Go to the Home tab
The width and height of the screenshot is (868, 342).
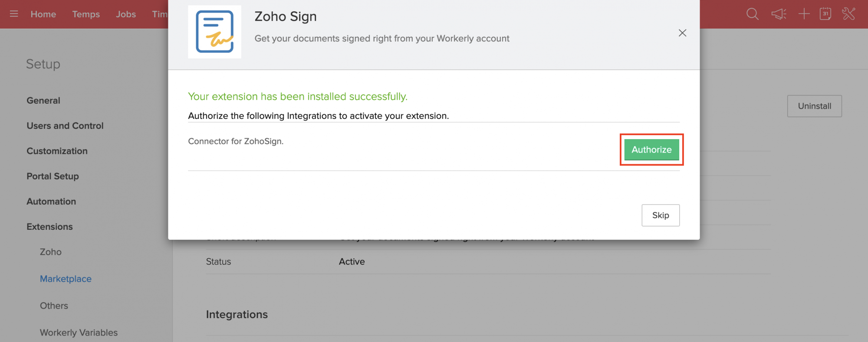[43, 14]
